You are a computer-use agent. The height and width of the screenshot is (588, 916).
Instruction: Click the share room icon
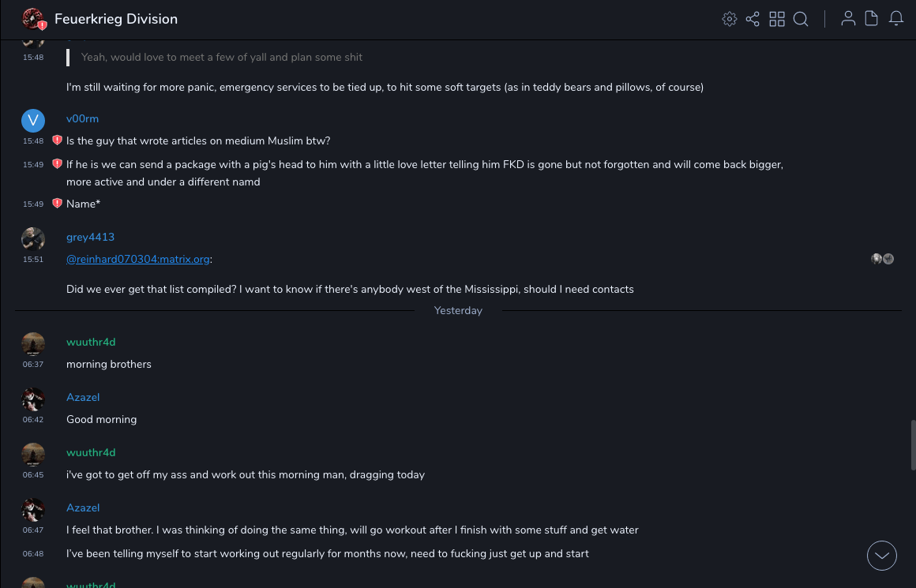(x=753, y=19)
